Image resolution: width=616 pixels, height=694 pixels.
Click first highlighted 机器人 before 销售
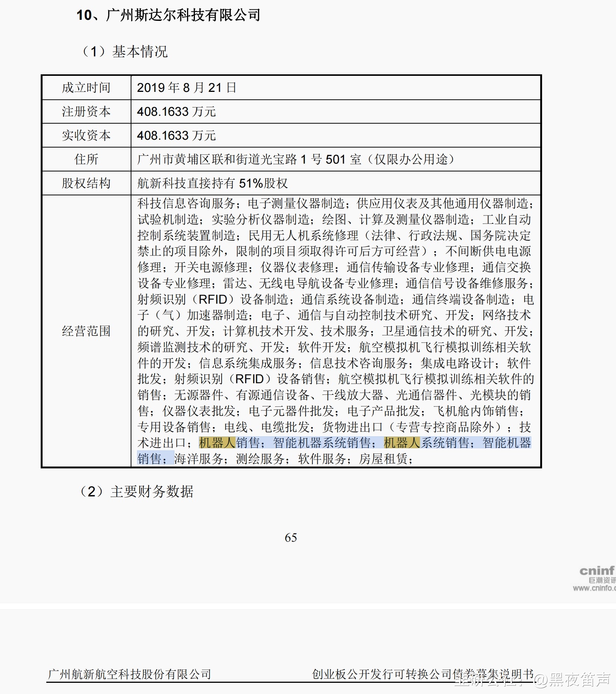coord(217,443)
